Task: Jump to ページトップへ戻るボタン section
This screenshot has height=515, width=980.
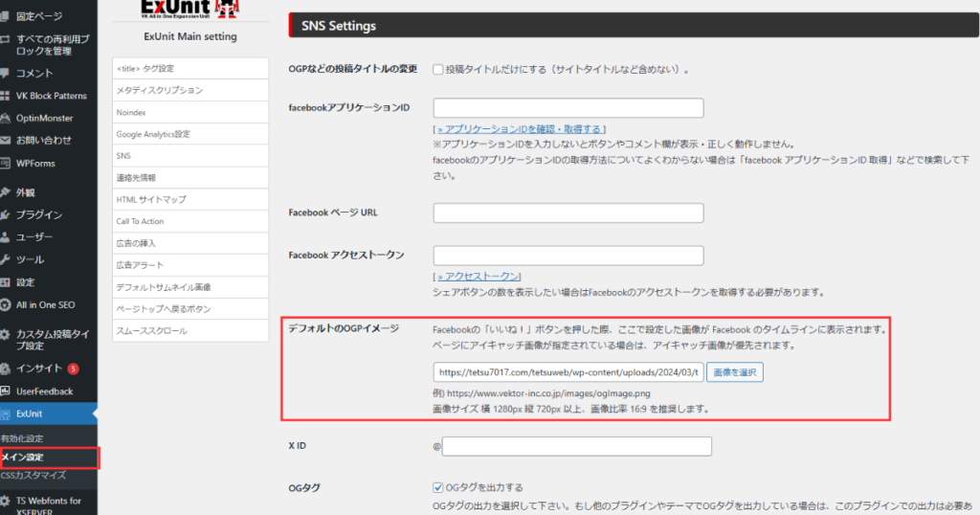Action: coord(190,309)
